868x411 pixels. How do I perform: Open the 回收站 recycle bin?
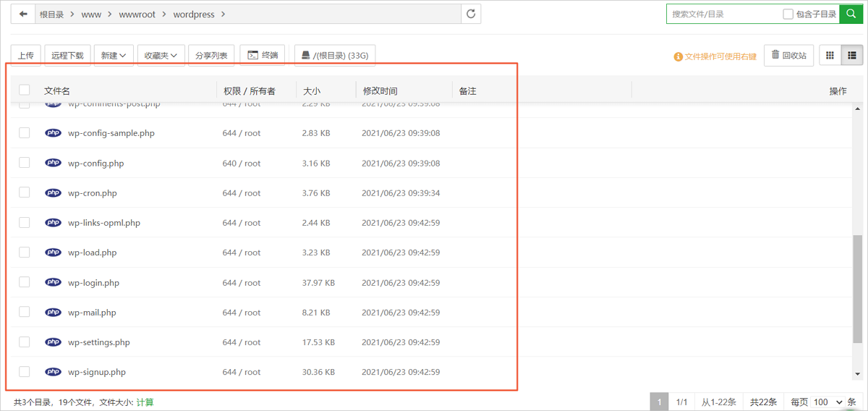789,56
